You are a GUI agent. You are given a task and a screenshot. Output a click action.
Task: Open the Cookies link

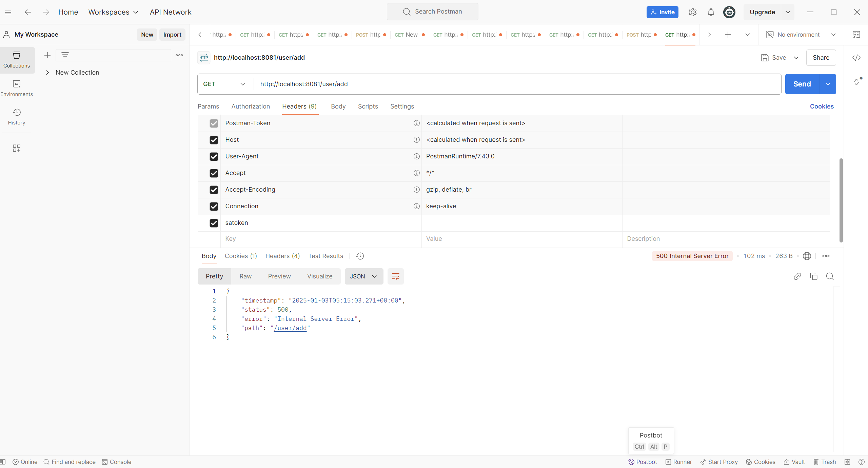click(822, 106)
